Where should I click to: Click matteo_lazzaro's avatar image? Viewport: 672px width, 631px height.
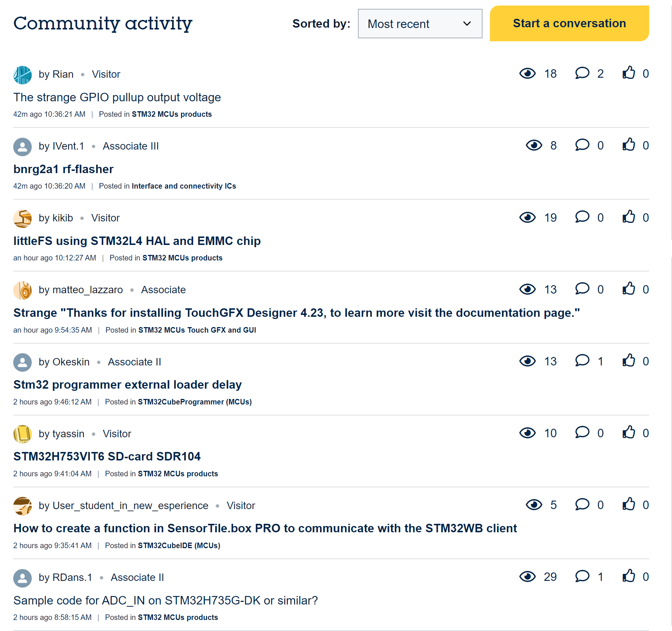22,290
